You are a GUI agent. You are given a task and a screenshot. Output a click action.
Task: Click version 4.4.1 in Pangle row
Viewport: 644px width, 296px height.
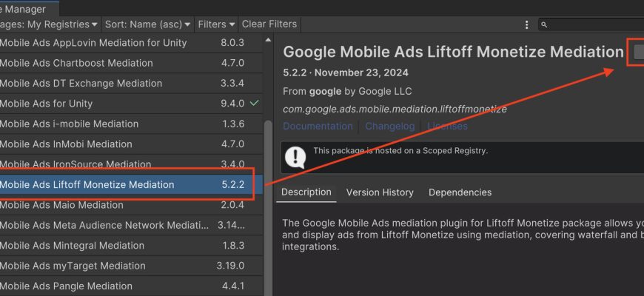click(x=233, y=286)
